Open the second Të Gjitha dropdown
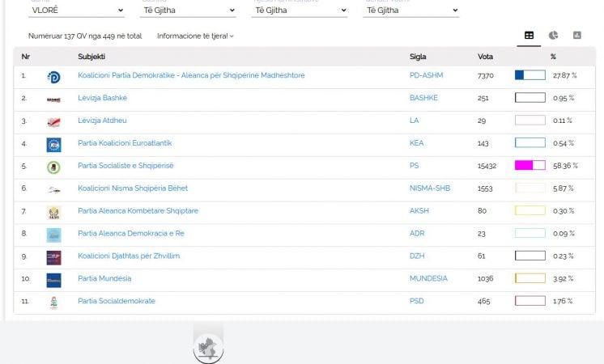This screenshot has height=364, width=604. tap(188, 11)
